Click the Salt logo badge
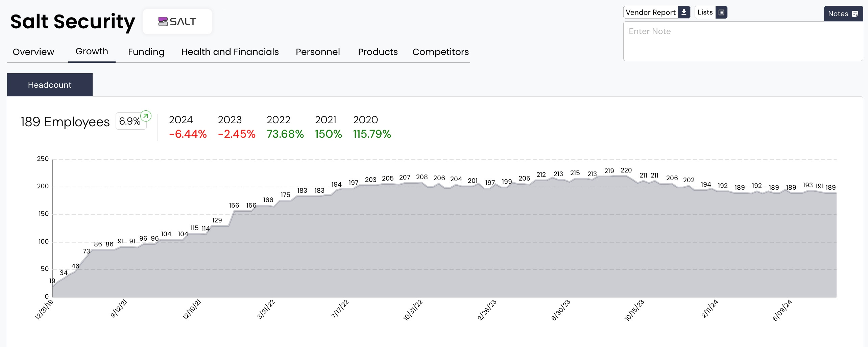 pyautogui.click(x=177, y=22)
